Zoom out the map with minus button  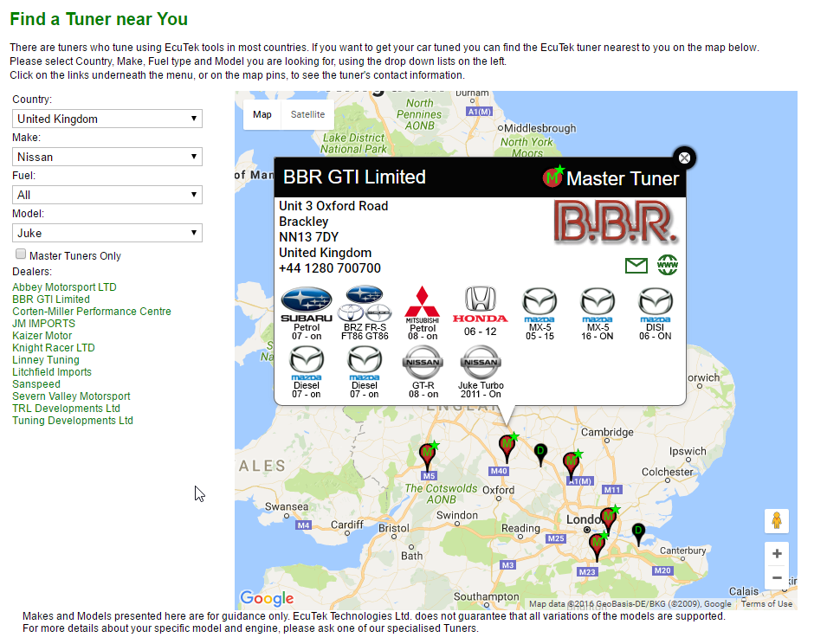pos(777,577)
